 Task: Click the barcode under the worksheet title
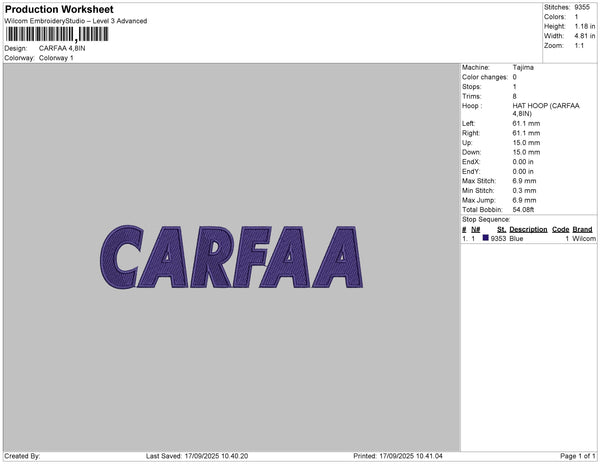(57, 34)
